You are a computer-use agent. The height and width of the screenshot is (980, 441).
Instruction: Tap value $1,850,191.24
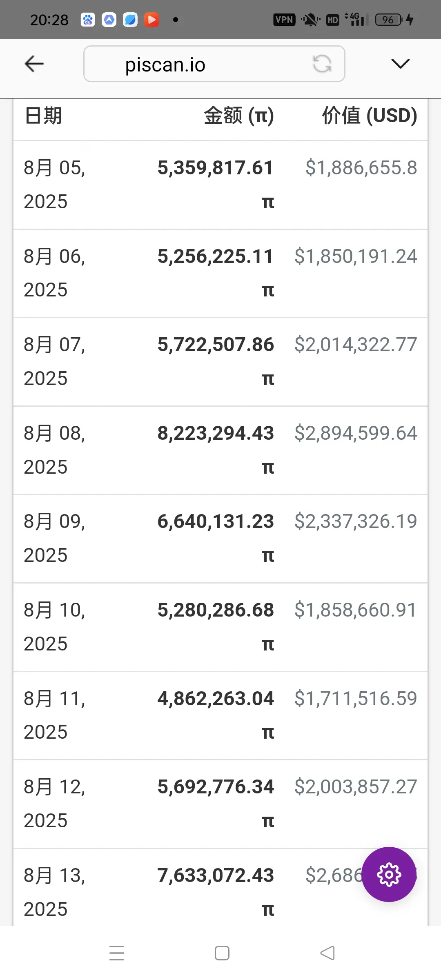click(x=356, y=256)
